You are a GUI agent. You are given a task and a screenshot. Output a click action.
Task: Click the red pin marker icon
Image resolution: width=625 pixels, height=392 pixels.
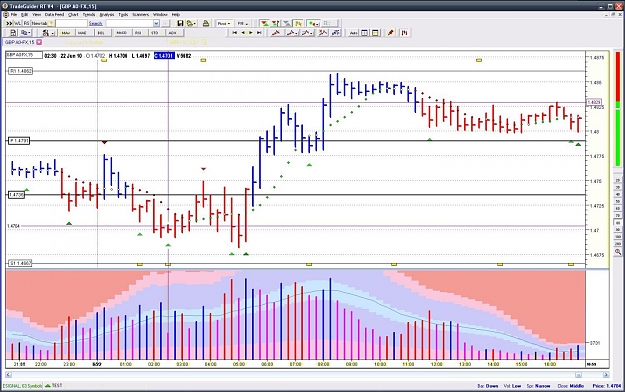tap(390, 33)
